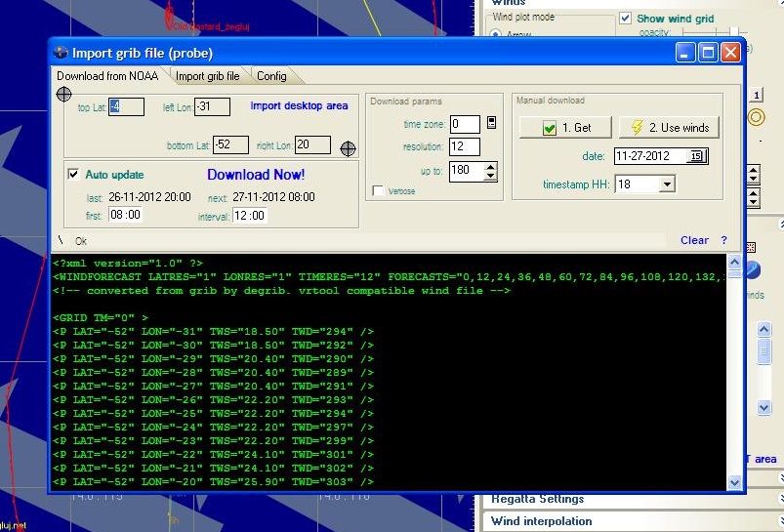Switch to the Import grib file tab

coord(207,76)
